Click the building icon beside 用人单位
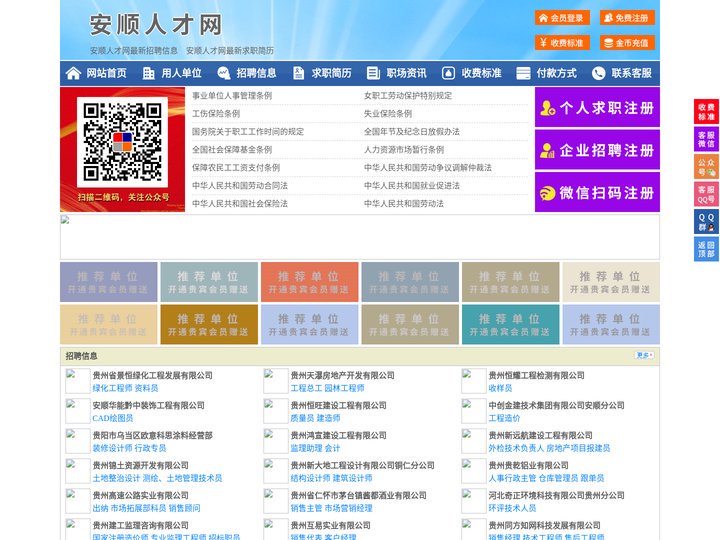This screenshot has width=720, height=540. [x=148, y=73]
